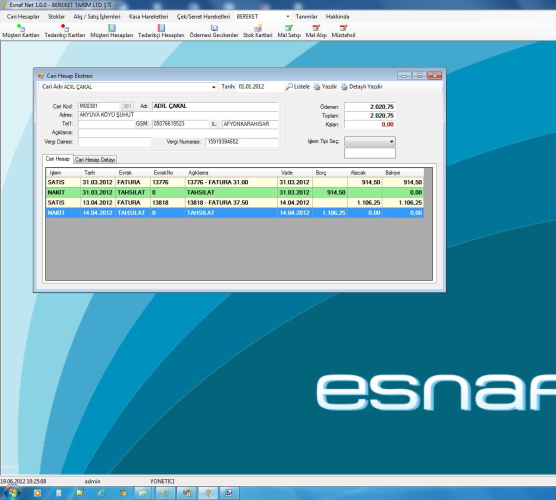Click Detaylı Yazdır printer button

(x=362, y=87)
